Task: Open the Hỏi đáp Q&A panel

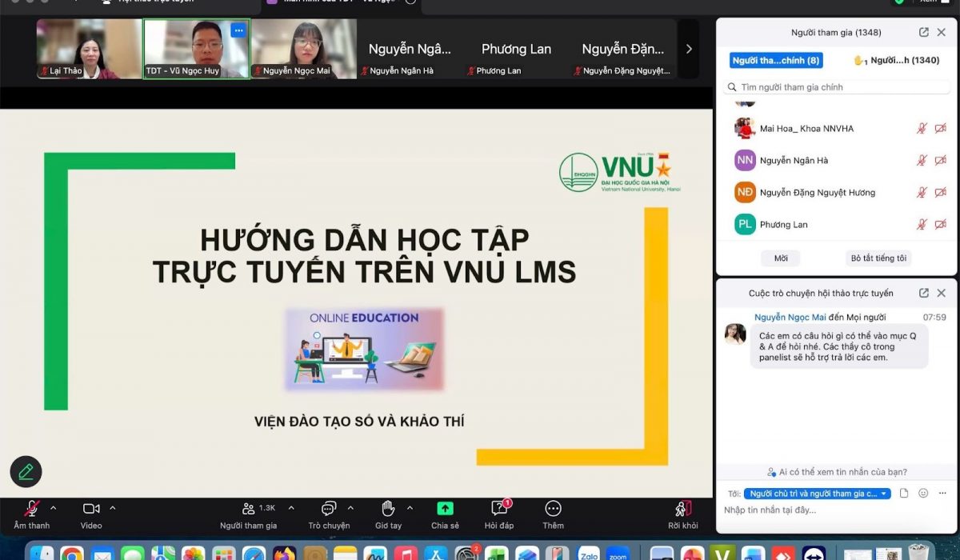Action: (x=499, y=509)
